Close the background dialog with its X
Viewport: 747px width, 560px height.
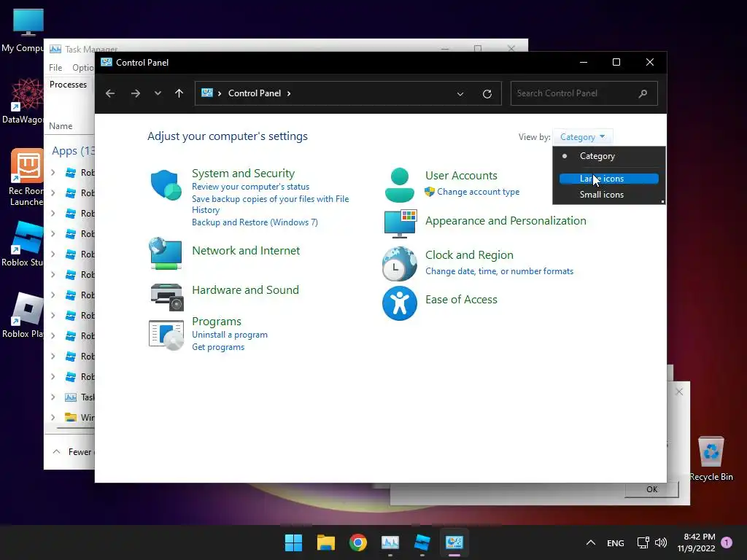click(x=679, y=392)
